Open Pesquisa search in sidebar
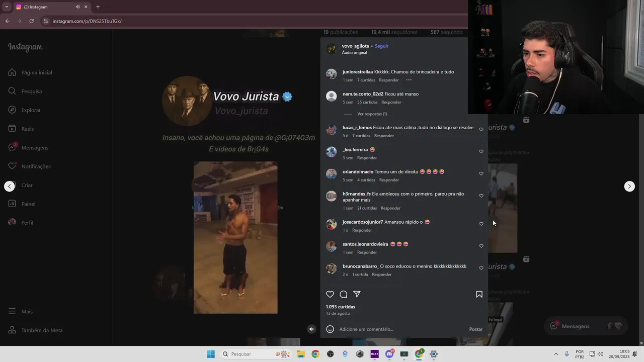This screenshot has height=362, width=644. coord(25,91)
